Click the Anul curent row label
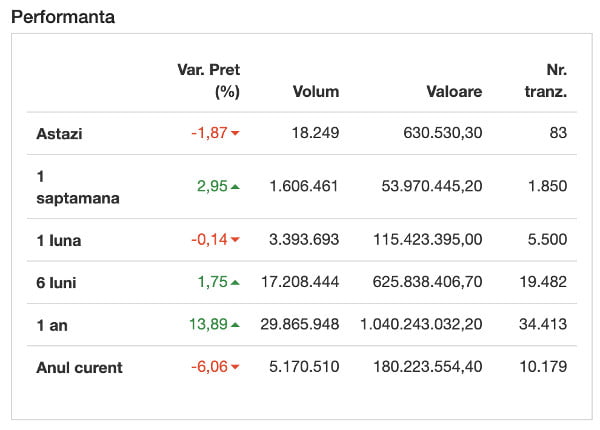The height and width of the screenshot is (430, 600). coord(79,367)
